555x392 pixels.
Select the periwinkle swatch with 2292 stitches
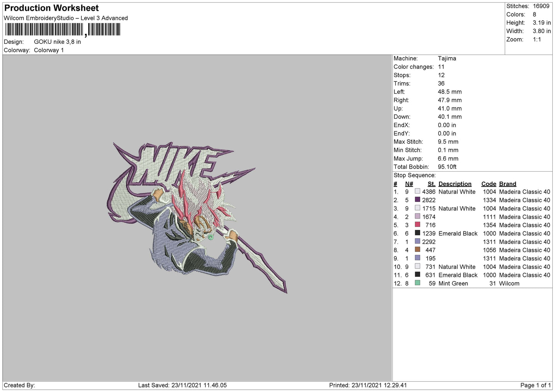[x=417, y=241]
